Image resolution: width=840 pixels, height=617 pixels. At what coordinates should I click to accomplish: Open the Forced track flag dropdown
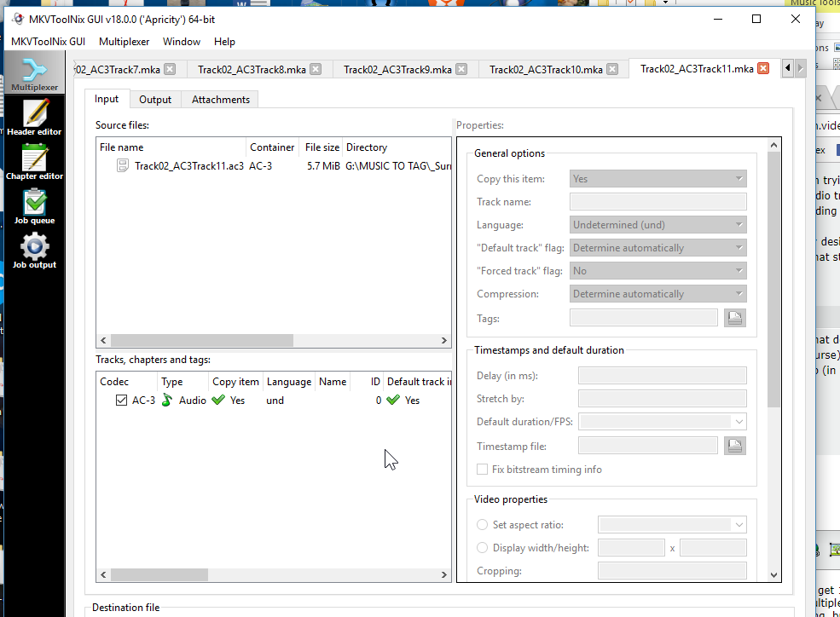click(658, 271)
